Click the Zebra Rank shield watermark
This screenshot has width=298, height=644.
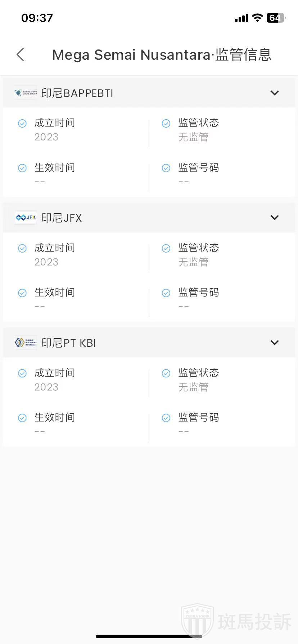pos(197,621)
